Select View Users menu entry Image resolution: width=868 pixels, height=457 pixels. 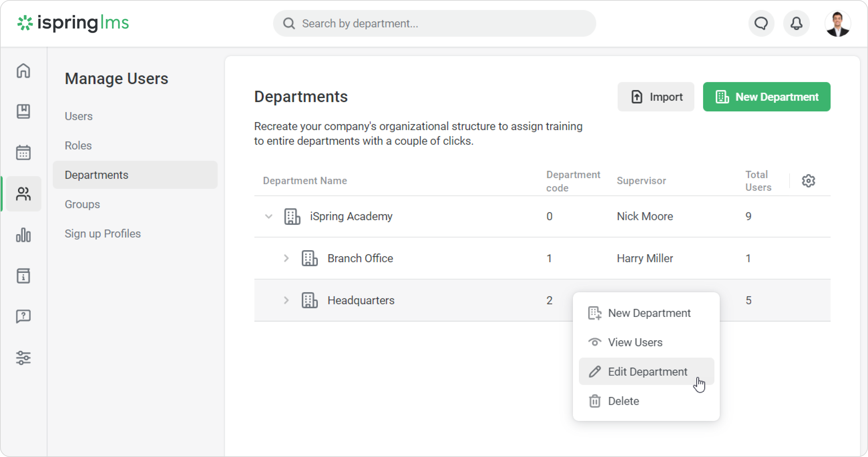[x=635, y=342]
